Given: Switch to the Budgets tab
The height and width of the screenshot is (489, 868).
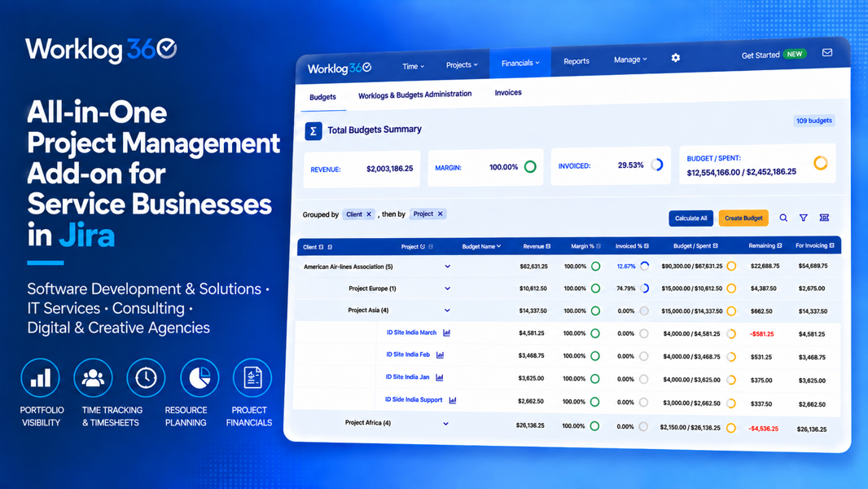Looking at the screenshot, I should point(322,97).
